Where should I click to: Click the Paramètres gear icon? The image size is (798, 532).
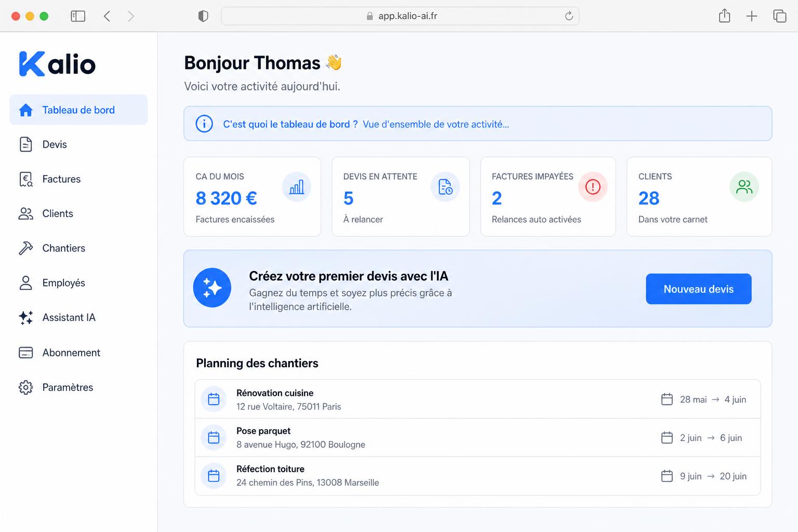tap(26, 388)
